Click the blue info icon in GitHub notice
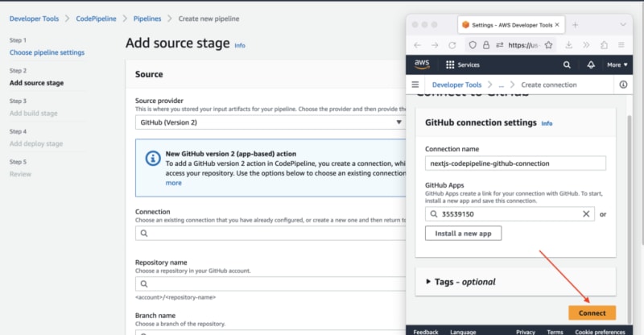644x335 pixels. click(x=153, y=159)
